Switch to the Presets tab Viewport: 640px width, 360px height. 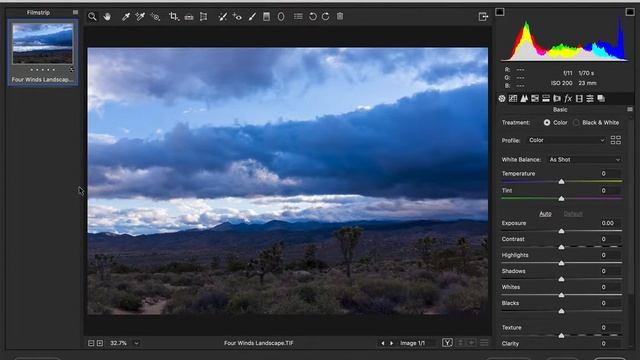point(590,98)
